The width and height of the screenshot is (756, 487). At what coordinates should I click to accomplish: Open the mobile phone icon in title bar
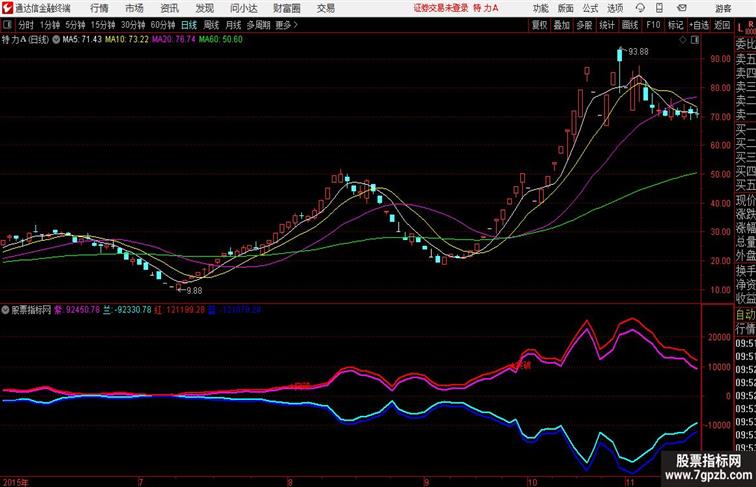point(660,8)
